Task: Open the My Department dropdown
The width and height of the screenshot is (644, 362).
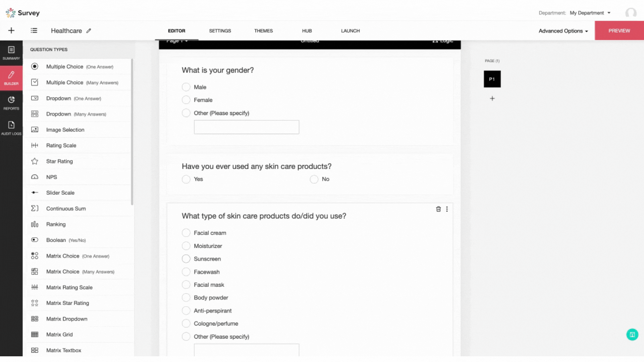Action: [x=590, y=13]
